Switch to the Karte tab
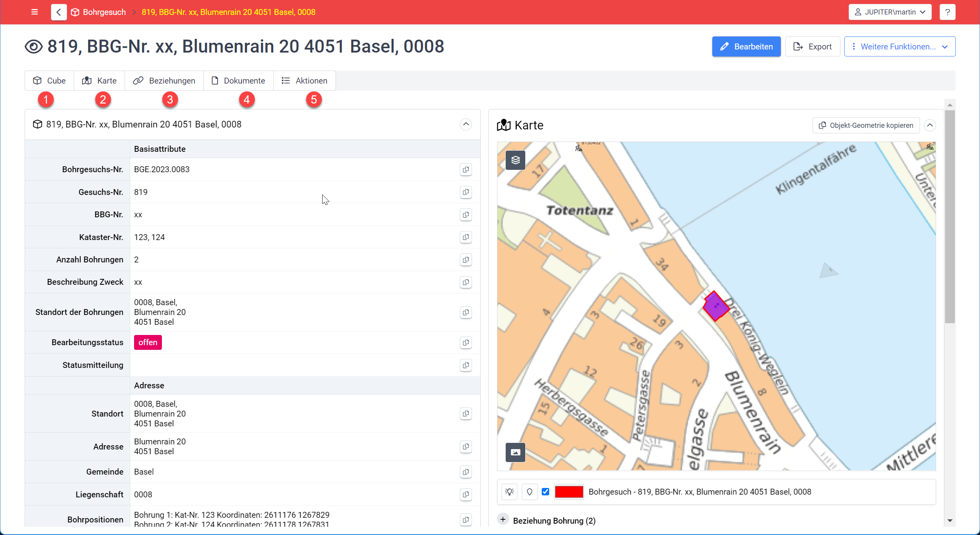The height and width of the screenshot is (535, 980). (x=100, y=80)
